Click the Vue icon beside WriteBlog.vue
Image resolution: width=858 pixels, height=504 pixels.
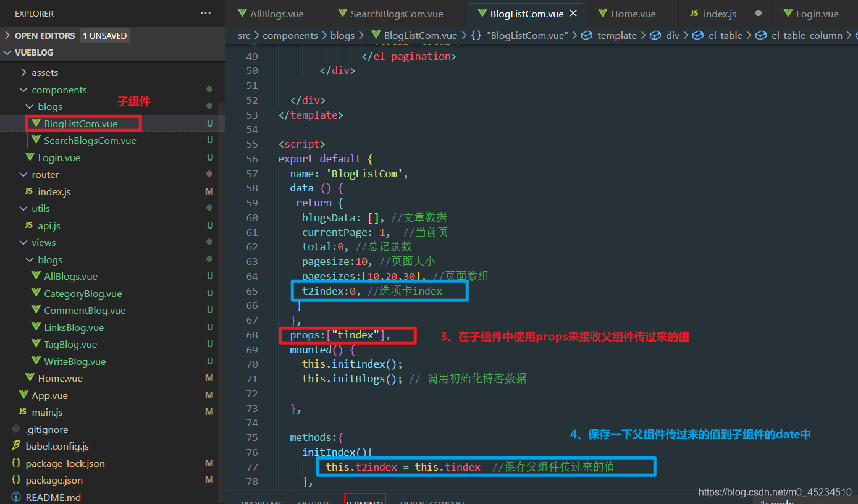[36, 361]
